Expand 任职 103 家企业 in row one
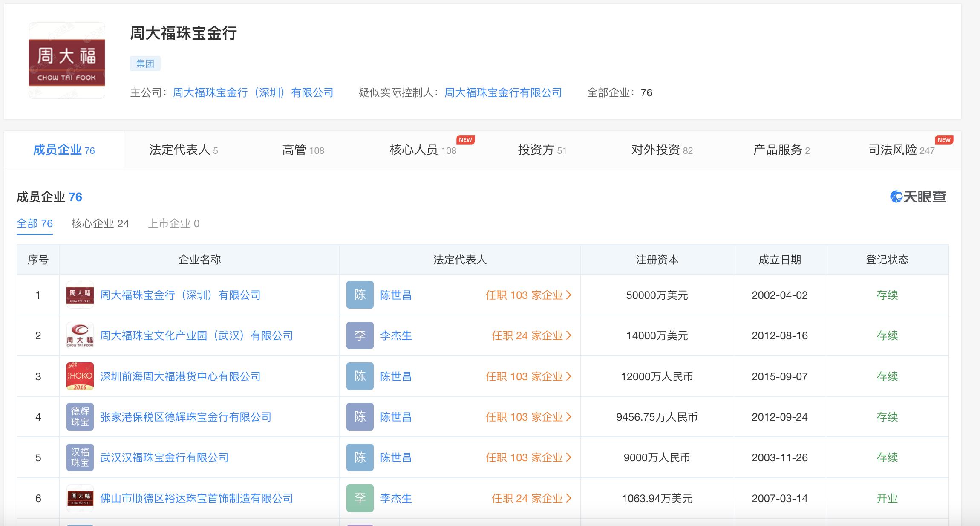 point(528,295)
